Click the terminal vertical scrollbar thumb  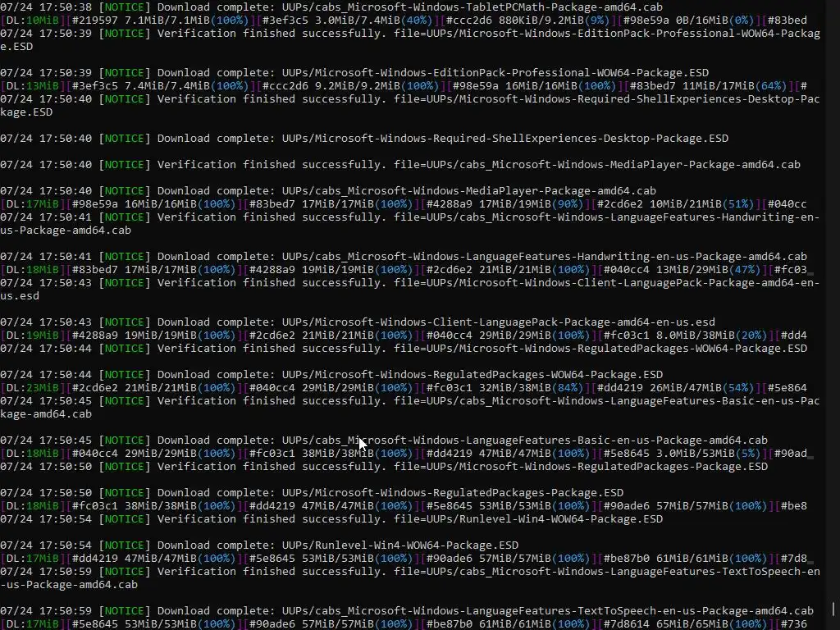tap(833, 609)
